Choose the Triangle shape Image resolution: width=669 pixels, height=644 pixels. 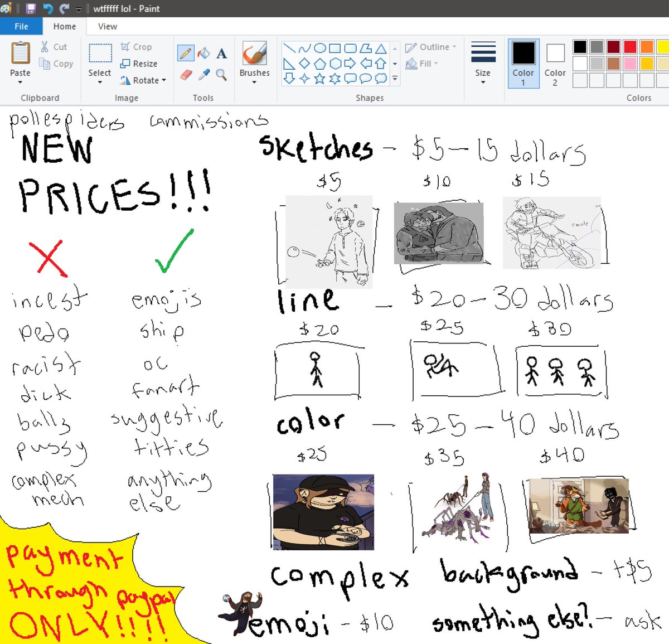pos(381,48)
